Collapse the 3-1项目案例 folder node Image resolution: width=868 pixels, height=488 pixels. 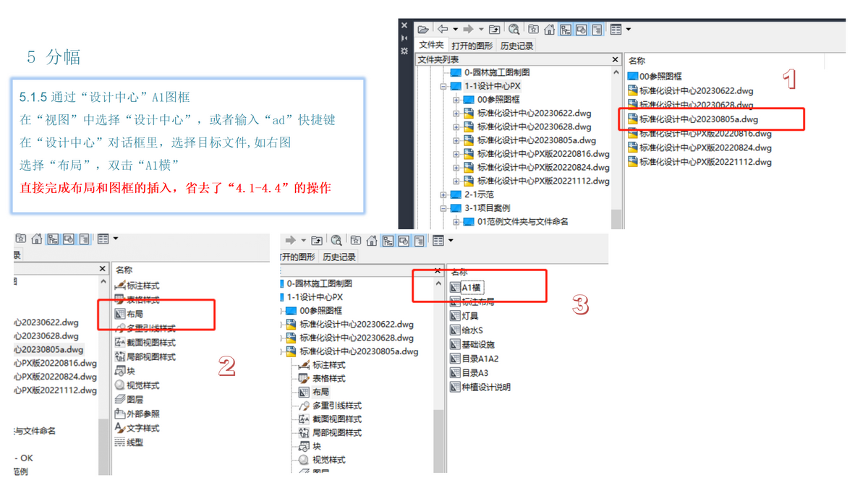(443, 208)
